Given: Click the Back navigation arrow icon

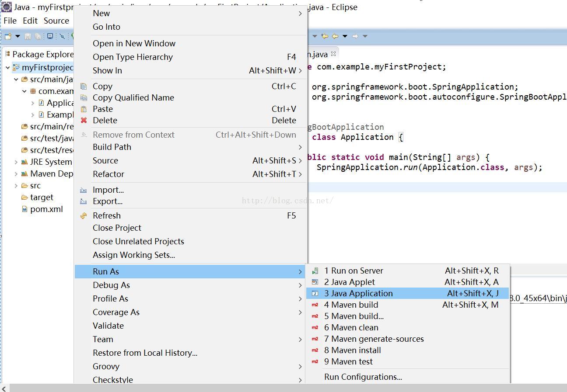Looking at the screenshot, I should point(335,36).
